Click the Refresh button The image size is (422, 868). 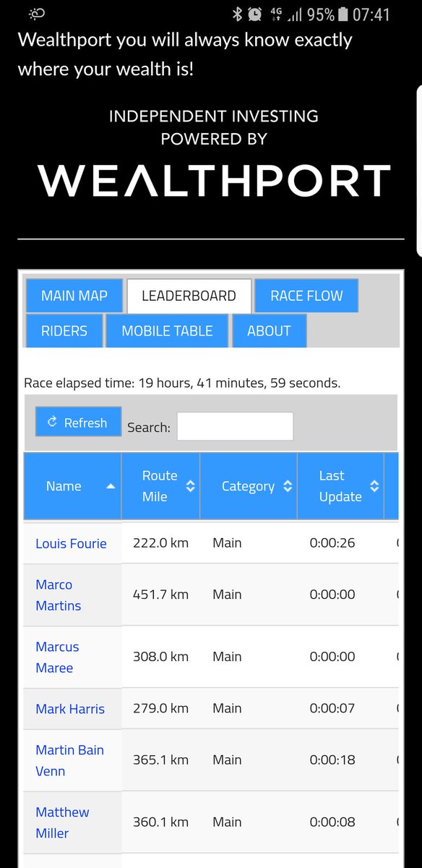click(78, 422)
